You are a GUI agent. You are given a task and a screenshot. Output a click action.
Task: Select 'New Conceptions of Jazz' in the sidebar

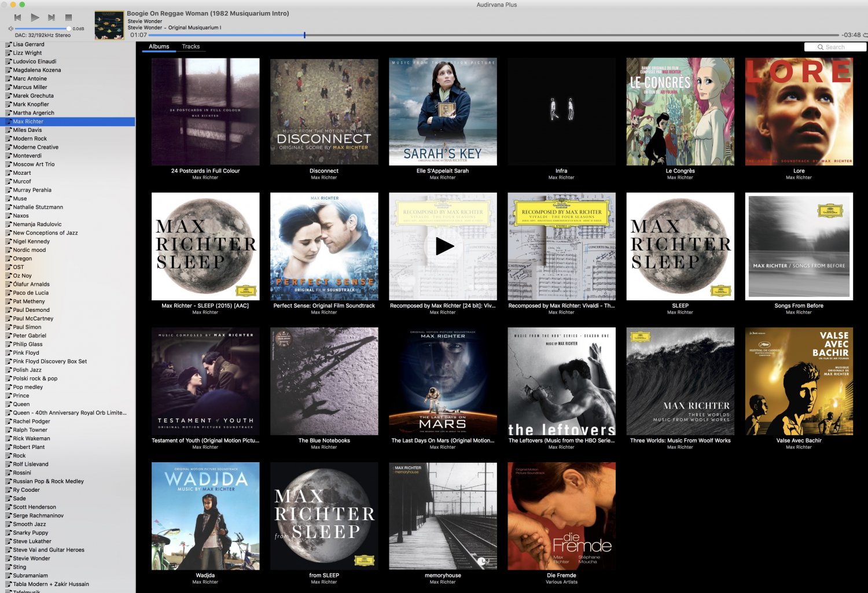(68, 233)
